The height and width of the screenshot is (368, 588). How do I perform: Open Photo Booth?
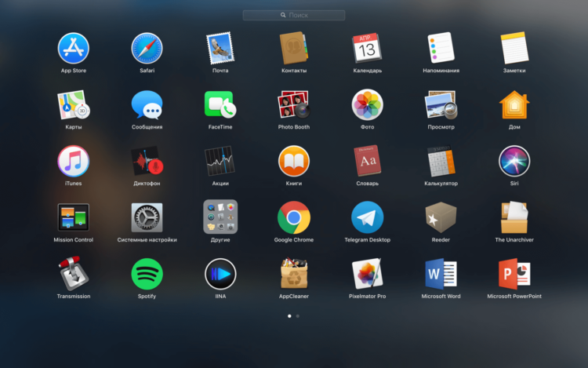pyautogui.click(x=294, y=104)
